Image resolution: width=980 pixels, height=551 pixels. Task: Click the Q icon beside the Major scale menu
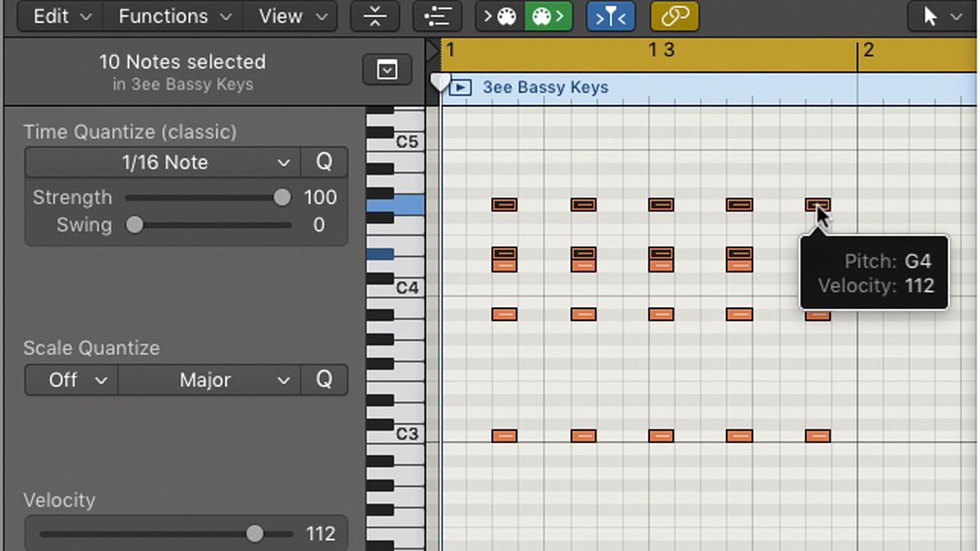tap(324, 380)
